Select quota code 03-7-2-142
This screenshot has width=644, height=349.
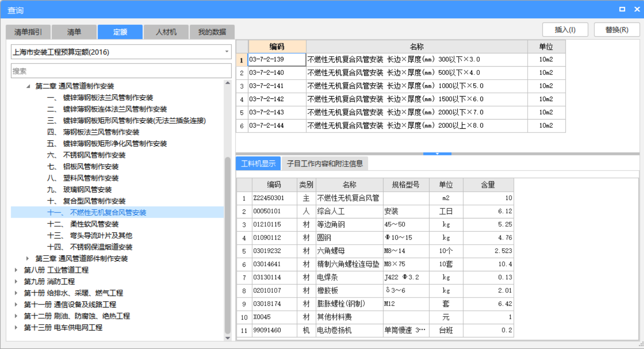[277, 99]
